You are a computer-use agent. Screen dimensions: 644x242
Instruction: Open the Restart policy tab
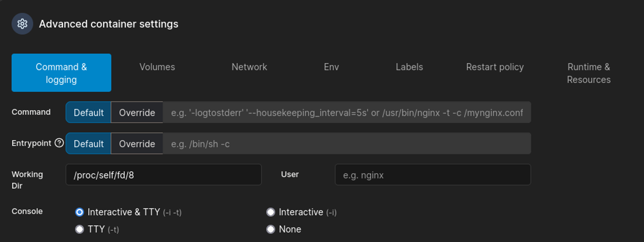pyautogui.click(x=495, y=67)
